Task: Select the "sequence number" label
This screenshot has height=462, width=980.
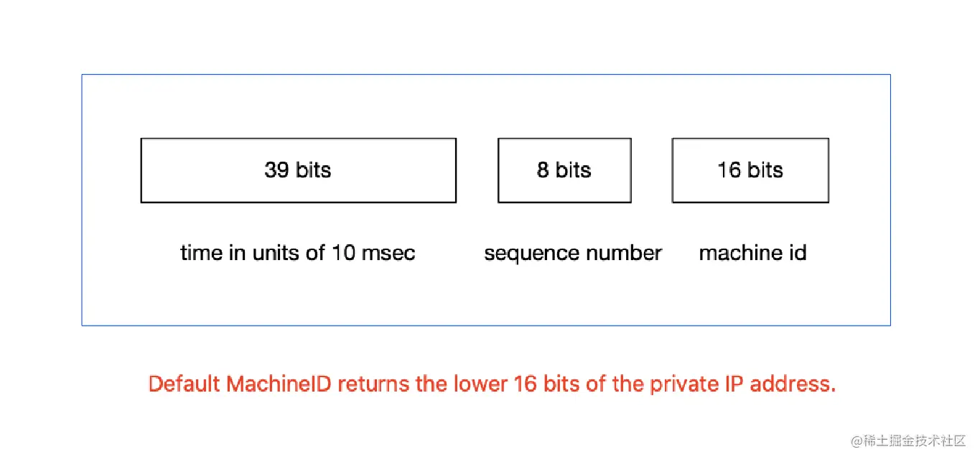Action: tap(573, 254)
